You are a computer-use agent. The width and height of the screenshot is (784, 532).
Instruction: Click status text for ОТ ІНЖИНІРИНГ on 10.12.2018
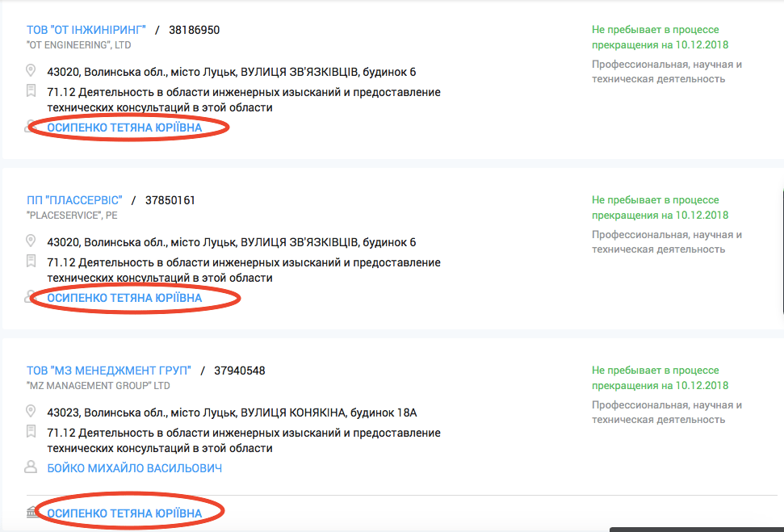pos(660,37)
